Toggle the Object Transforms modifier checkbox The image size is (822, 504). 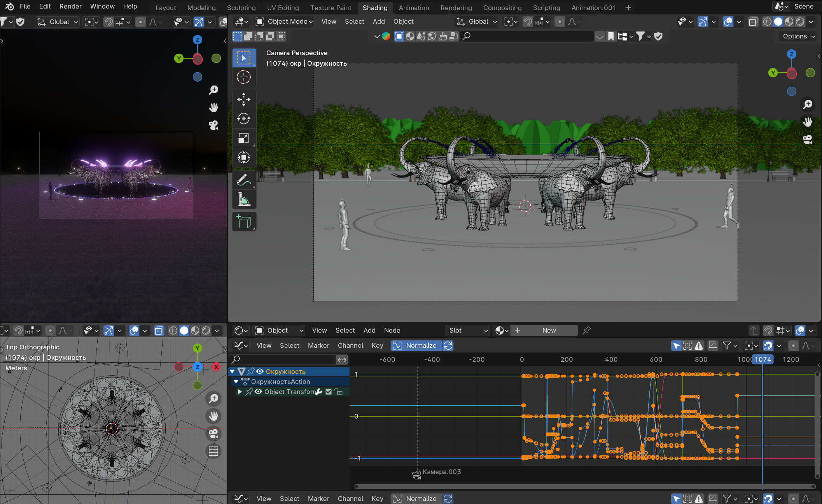pyautogui.click(x=329, y=392)
